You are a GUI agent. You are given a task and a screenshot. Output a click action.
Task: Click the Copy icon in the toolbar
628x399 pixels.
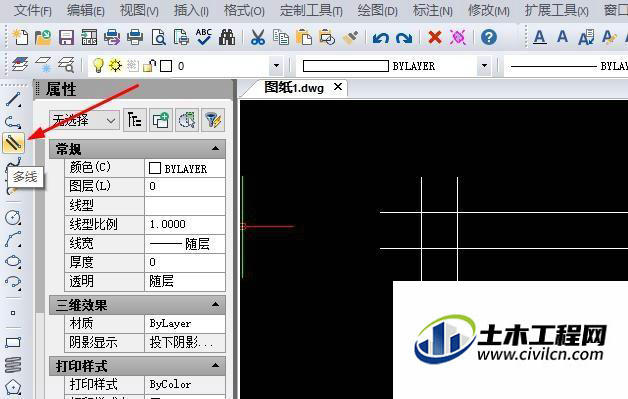click(x=281, y=37)
